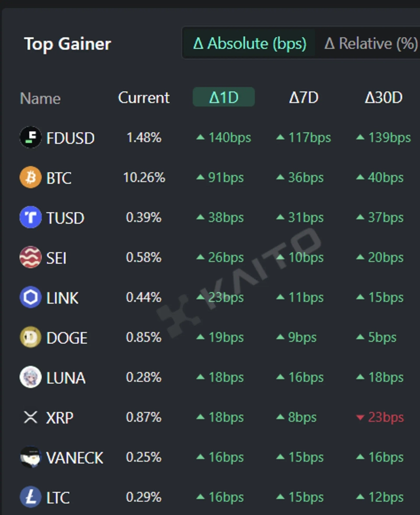Click the Current column header
Screen dimensions: 420x515
144,98
